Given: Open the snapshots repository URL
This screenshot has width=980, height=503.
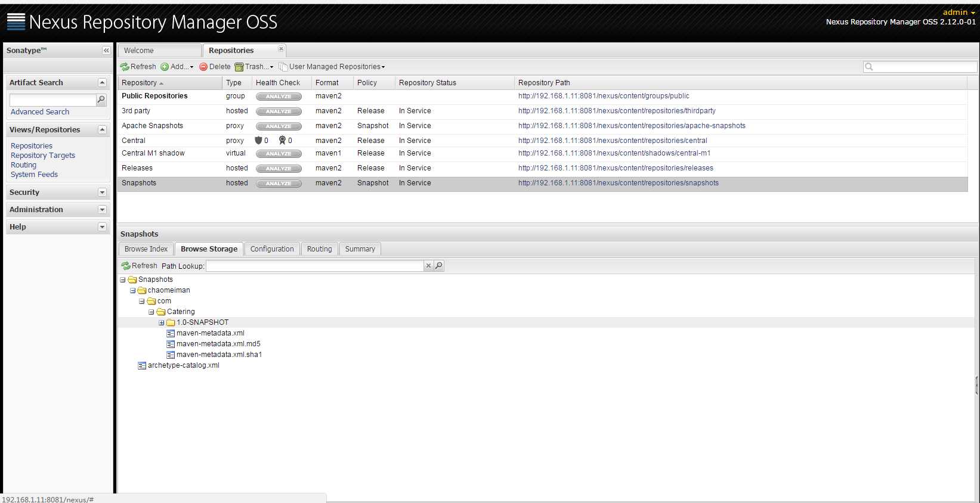Looking at the screenshot, I should pos(619,183).
